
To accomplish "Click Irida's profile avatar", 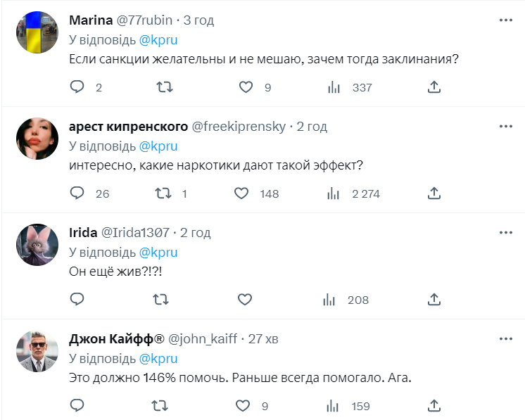I will point(37,244).
